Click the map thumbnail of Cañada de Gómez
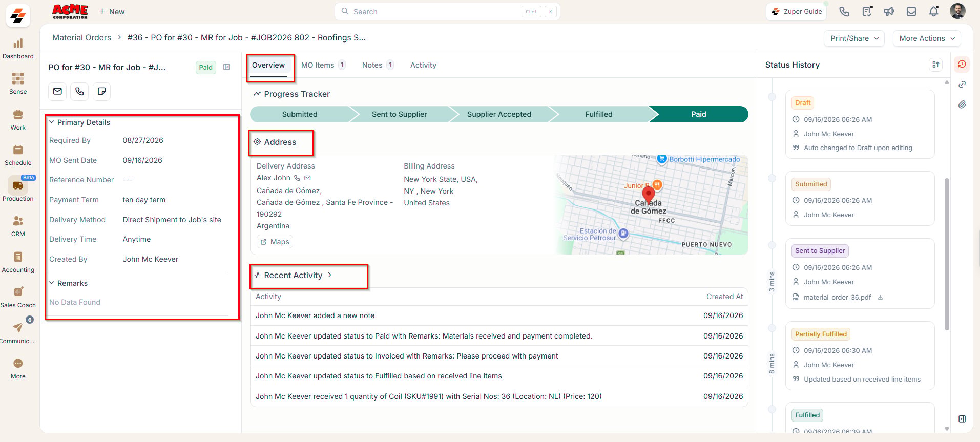 coord(651,205)
